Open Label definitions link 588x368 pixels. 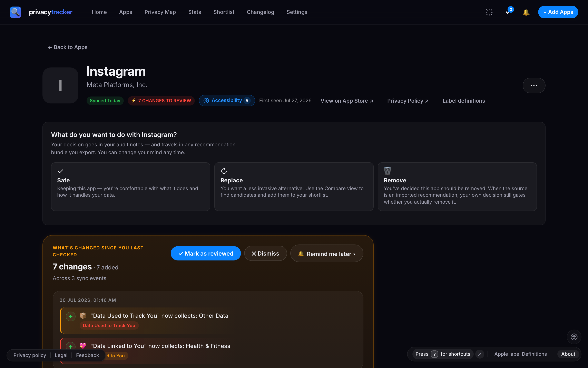(464, 101)
